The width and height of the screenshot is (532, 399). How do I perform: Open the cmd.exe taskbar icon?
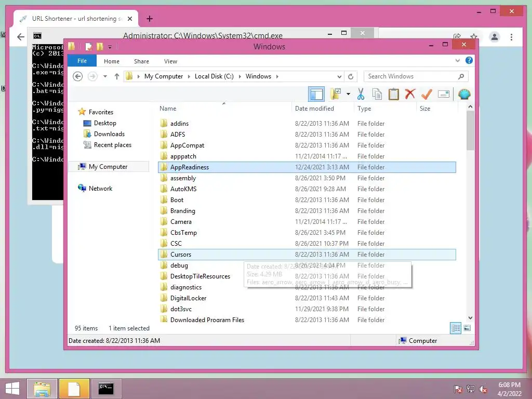(106, 389)
